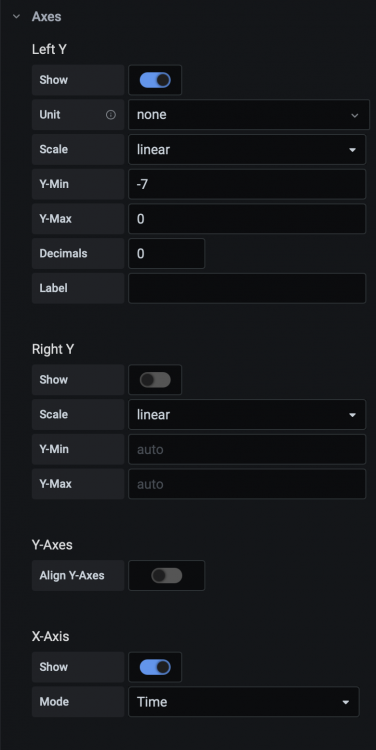Image resolution: width=376 pixels, height=750 pixels.
Task: Toggle off the Left Y Show switch
Action: (155, 80)
